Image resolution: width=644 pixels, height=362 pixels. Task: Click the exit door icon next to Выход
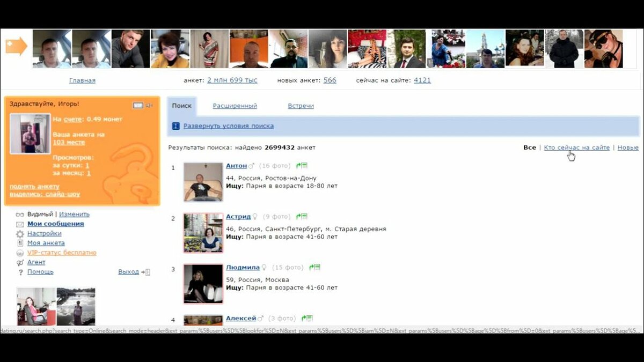tap(146, 272)
